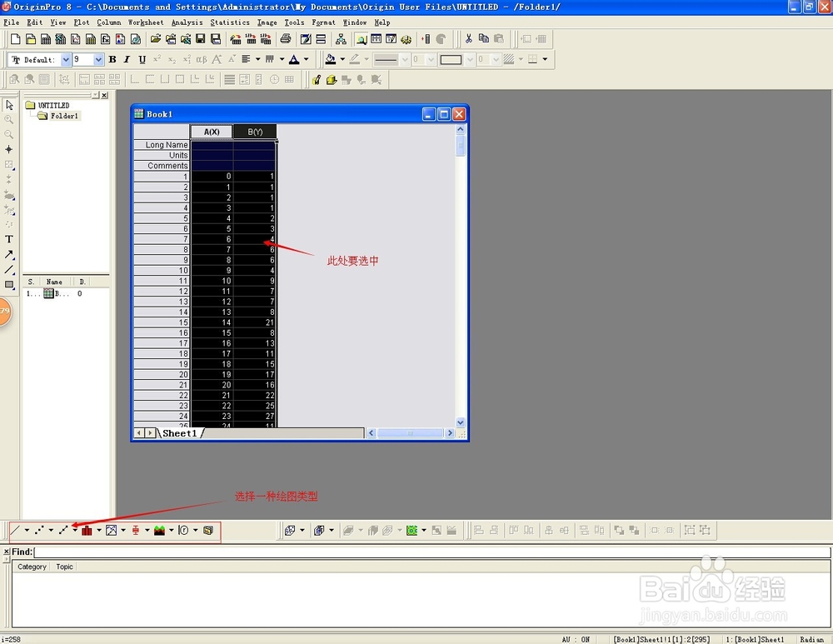Click the Area plot icon

coord(159,530)
